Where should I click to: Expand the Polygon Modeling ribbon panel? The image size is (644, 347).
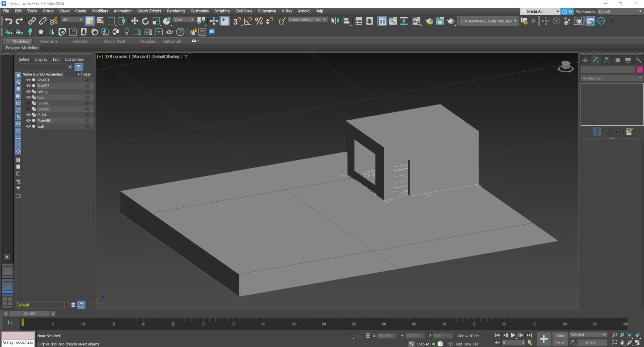coord(22,48)
